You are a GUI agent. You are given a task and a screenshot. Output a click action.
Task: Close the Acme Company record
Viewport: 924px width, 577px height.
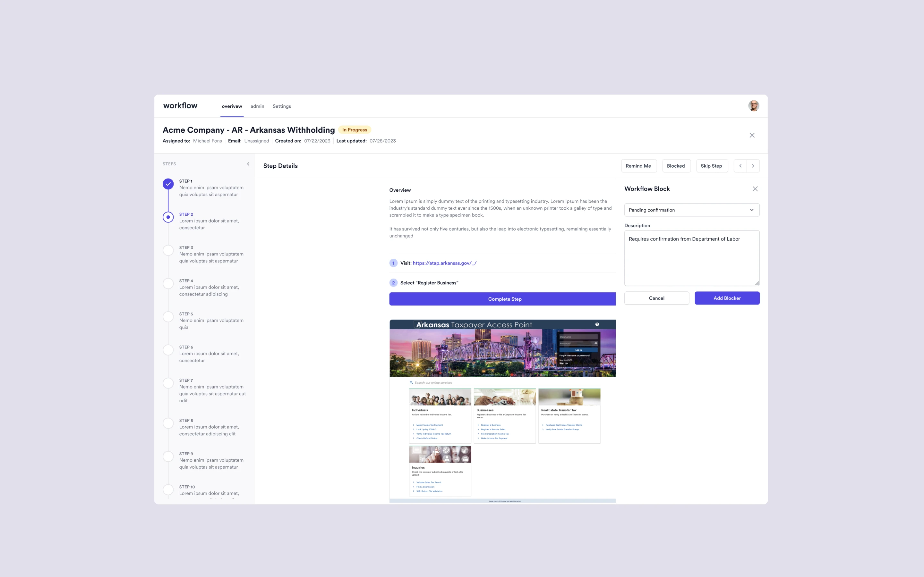pyautogui.click(x=752, y=135)
